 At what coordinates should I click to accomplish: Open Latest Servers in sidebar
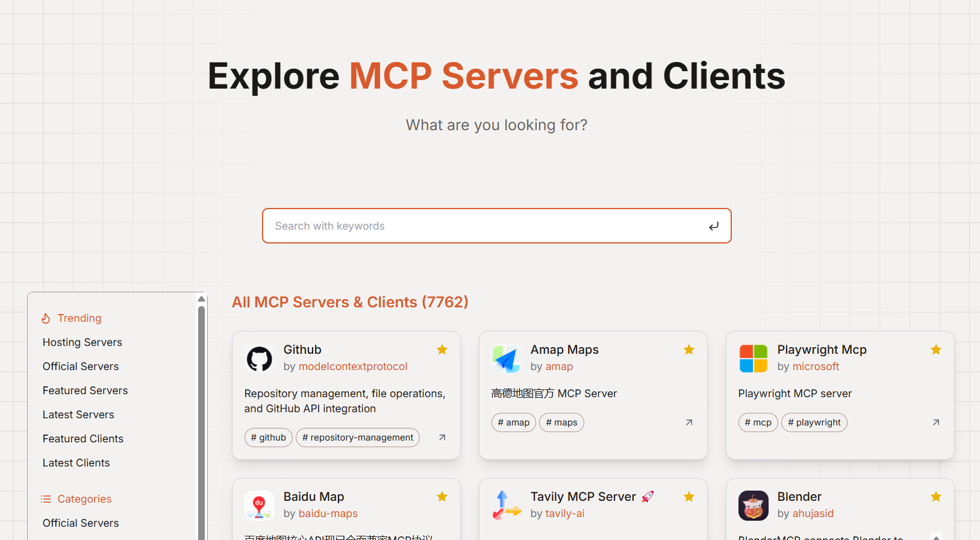click(x=78, y=415)
